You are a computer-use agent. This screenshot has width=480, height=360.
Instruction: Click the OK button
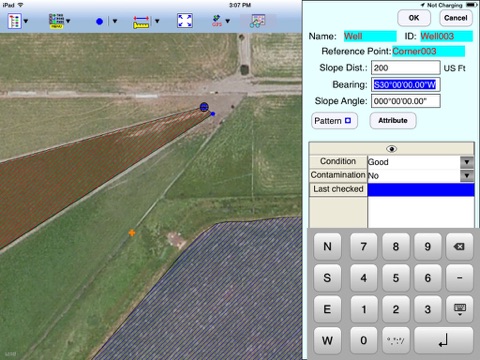pyautogui.click(x=414, y=18)
